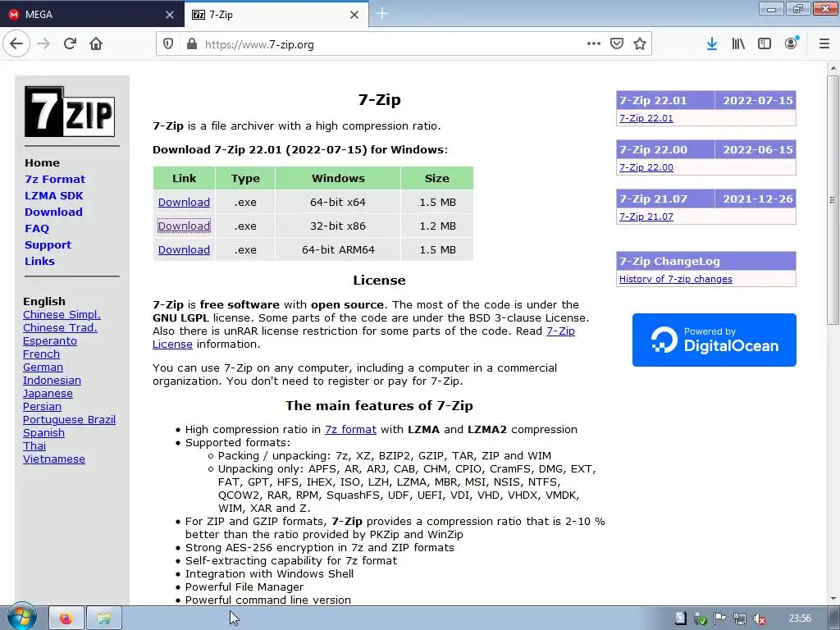Download the 64-bit x64 .exe
The image size is (840, 630).
(184, 203)
